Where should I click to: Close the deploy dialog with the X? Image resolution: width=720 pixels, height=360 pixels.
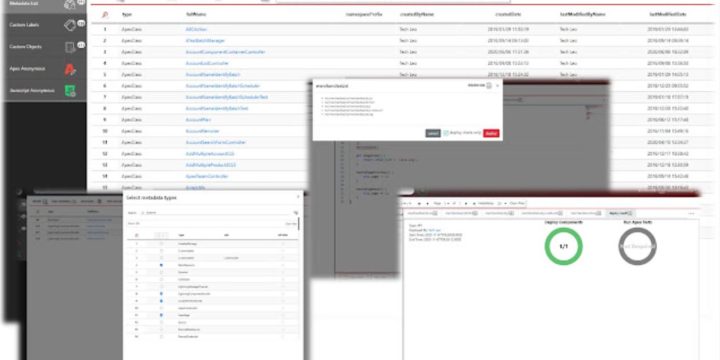tap(497, 85)
